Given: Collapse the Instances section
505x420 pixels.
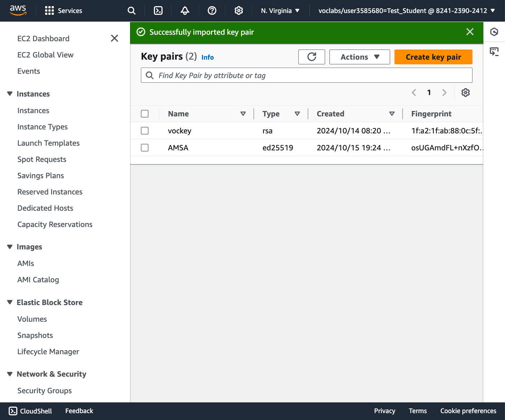Looking at the screenshot, I should [10, 94].
